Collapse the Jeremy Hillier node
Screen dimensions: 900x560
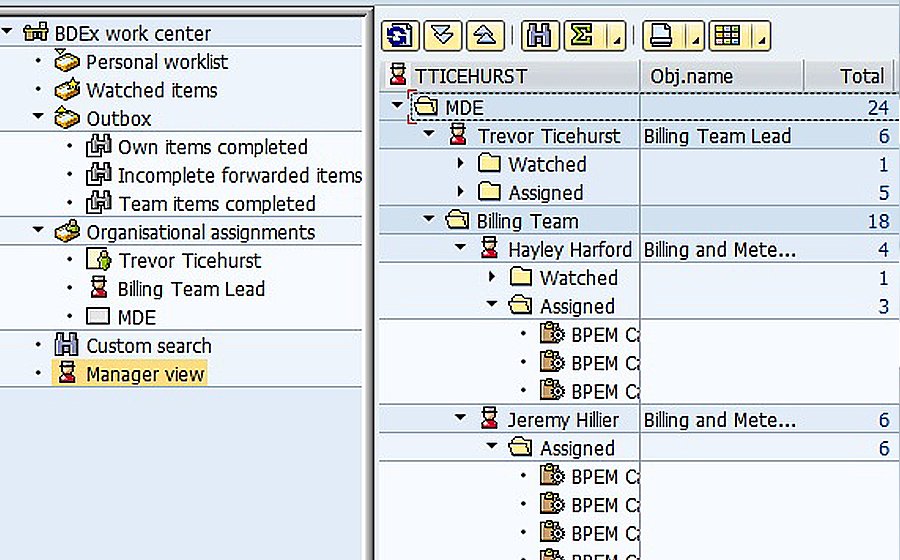click(x=460, y=417)
